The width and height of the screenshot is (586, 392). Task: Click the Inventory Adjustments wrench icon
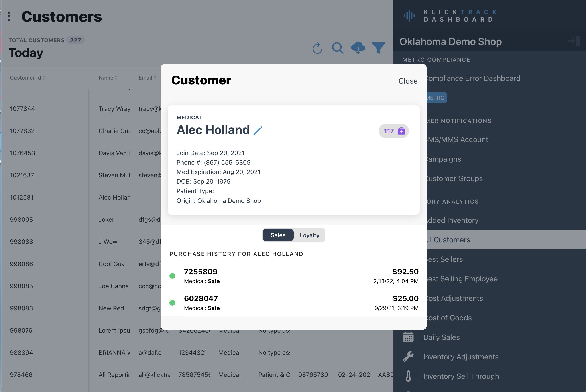coord(408,357)
